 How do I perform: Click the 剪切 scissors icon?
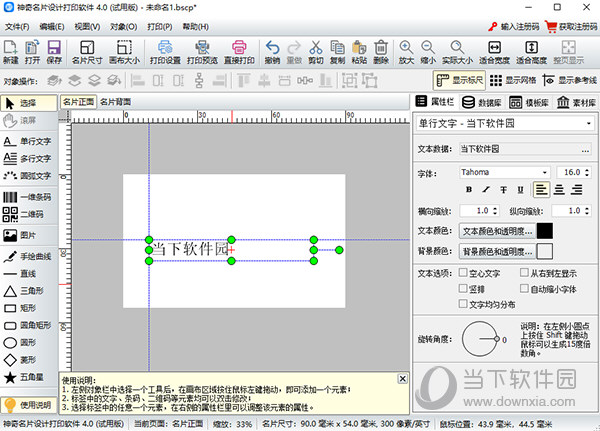pyautogui.click(x=316, y=52)
